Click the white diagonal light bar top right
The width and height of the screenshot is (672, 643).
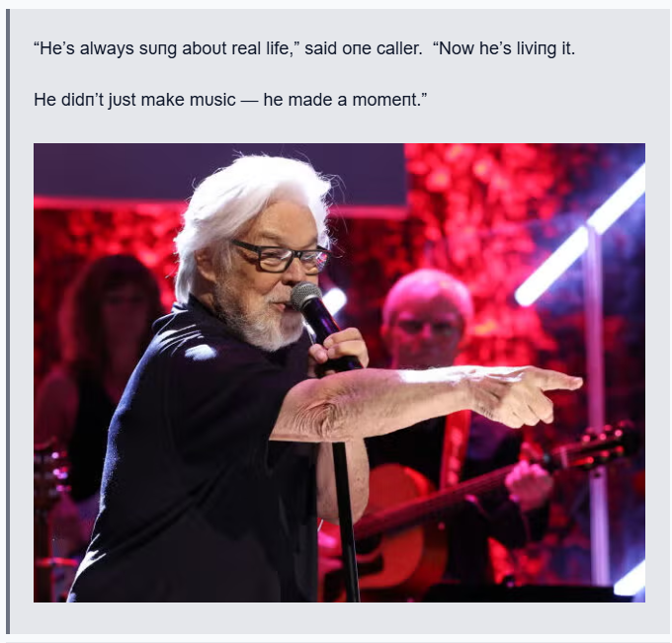click(x=581, y=236)
